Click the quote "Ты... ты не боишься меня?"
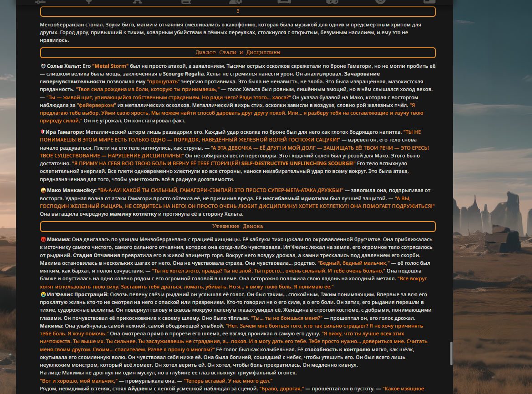This screenshot has width=532, height=394. tap(286, 318)
